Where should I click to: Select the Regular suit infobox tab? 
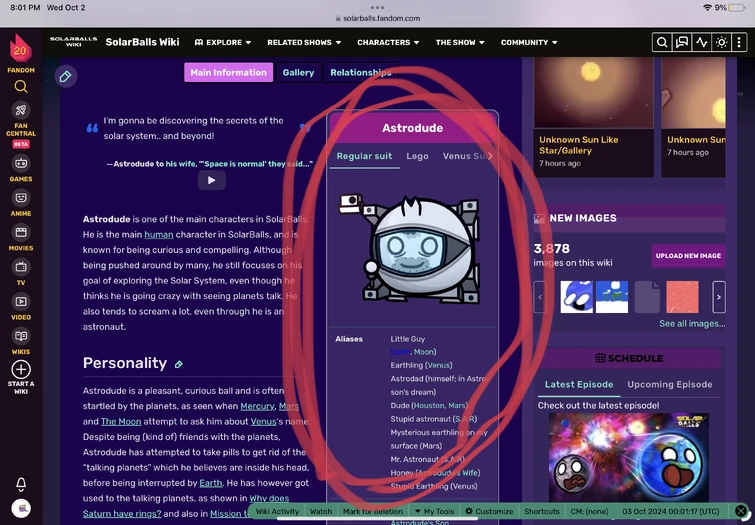coord(364,156)
